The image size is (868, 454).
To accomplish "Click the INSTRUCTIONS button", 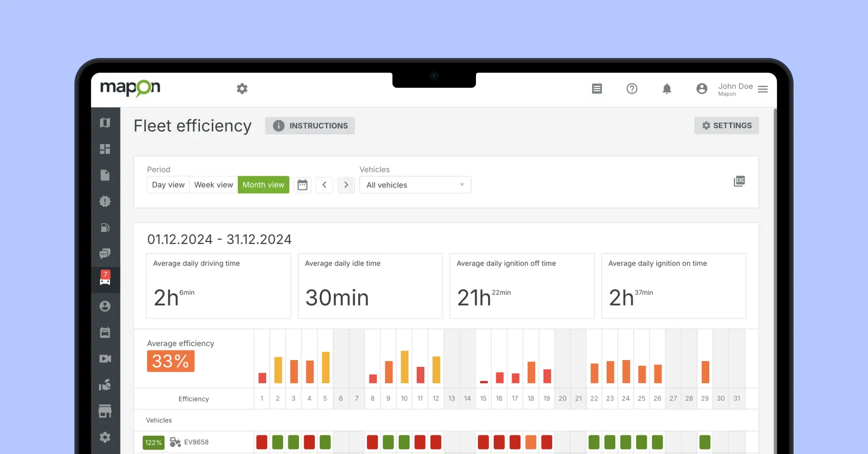I will tap(310, 126).
